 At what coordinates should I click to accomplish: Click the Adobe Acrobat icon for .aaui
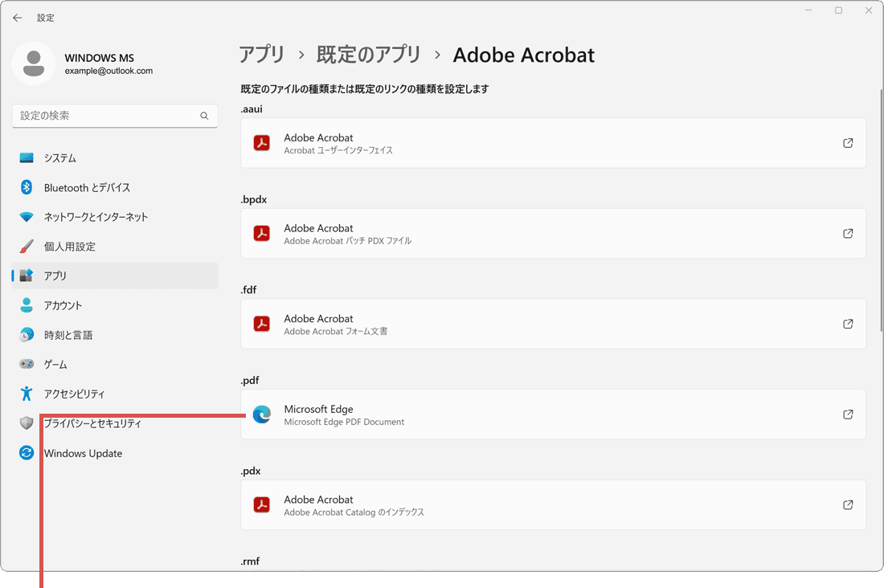coord(261,143)
